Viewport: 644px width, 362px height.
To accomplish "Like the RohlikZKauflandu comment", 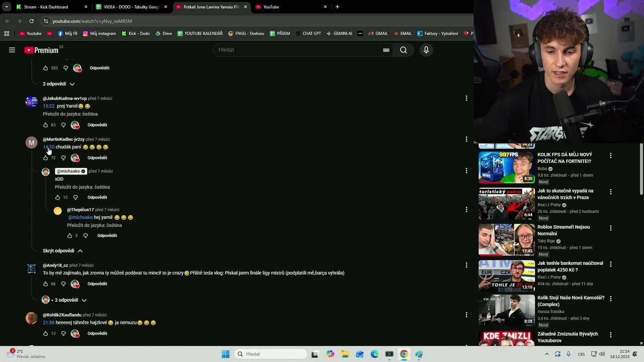I will tap(45, 333).
